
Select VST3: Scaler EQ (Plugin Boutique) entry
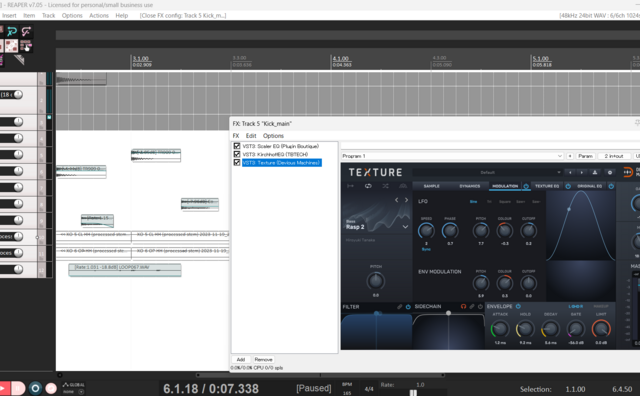point(280,146)
